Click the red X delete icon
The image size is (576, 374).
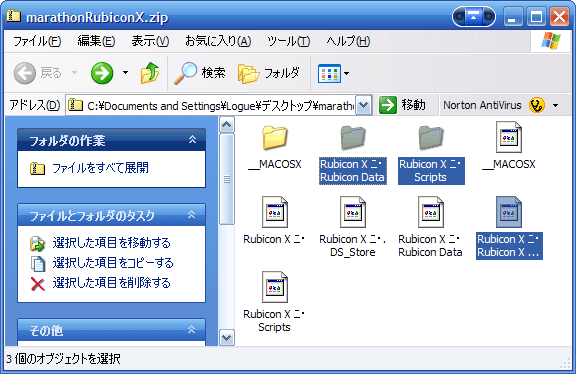pyautogui.click(x=37, y=284)
